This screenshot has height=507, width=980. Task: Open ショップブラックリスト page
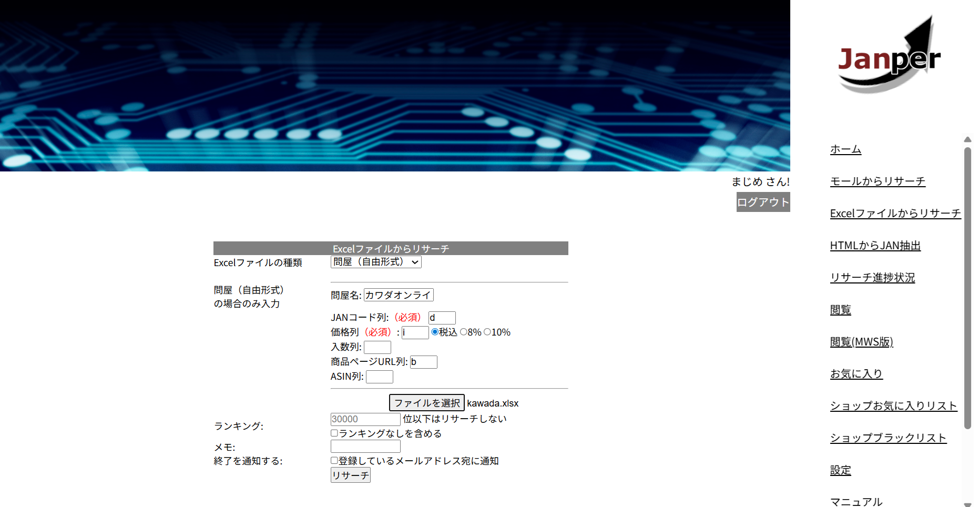[x=888, y=438]
